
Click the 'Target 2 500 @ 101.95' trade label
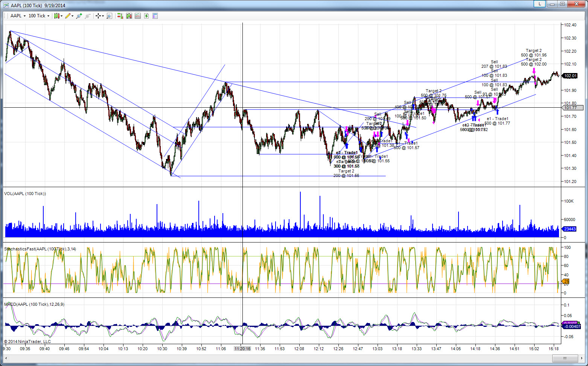tap(534, 53)
